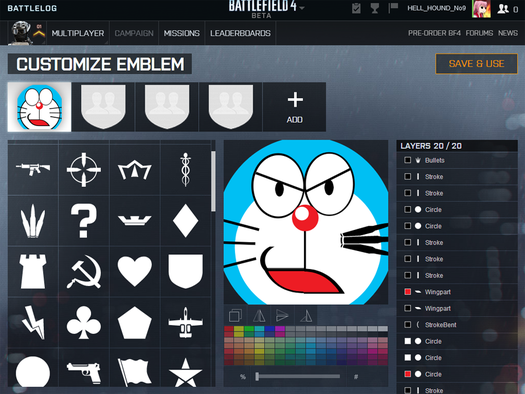Open the Multiplayer menu

[x=78, y=33]
